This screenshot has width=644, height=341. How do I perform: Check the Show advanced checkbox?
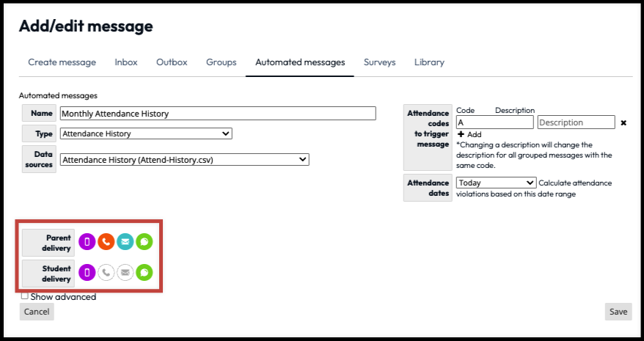pyautogui.click(x=25, y=296)
